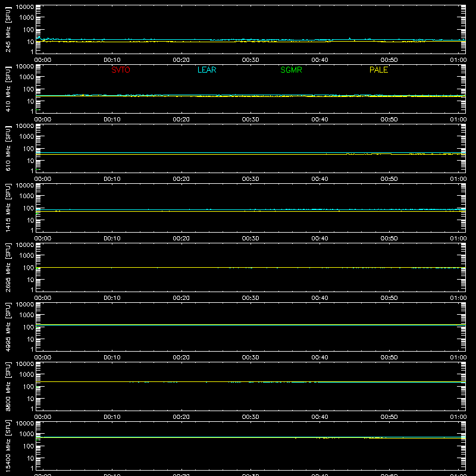Screen dimensions: 476x476
Task: Click 00:20 time label under 410 MHz plot
Action: click(181, 120)
